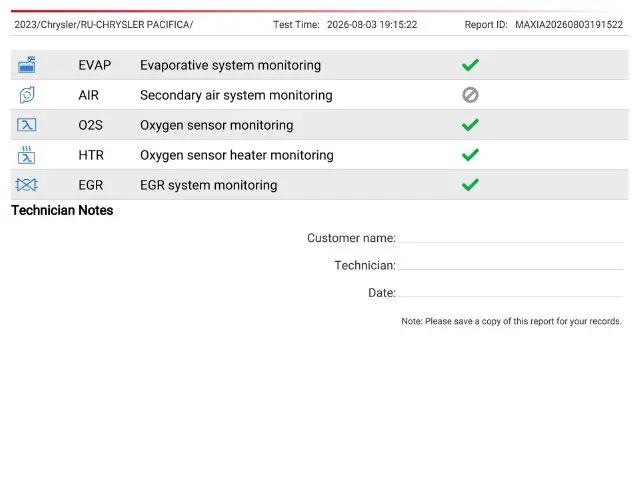640x480 pixels.
Task: Select the EGR abbreviation text
Action: (91, 185)
